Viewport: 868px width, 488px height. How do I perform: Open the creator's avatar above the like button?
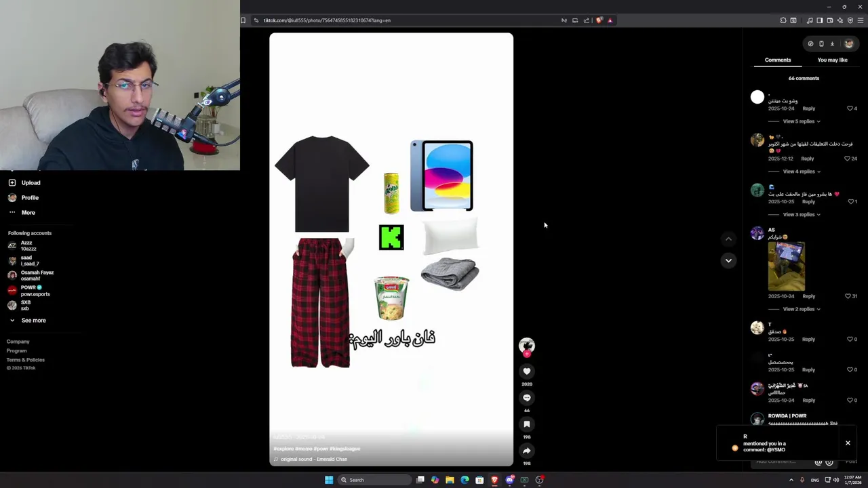527,346
